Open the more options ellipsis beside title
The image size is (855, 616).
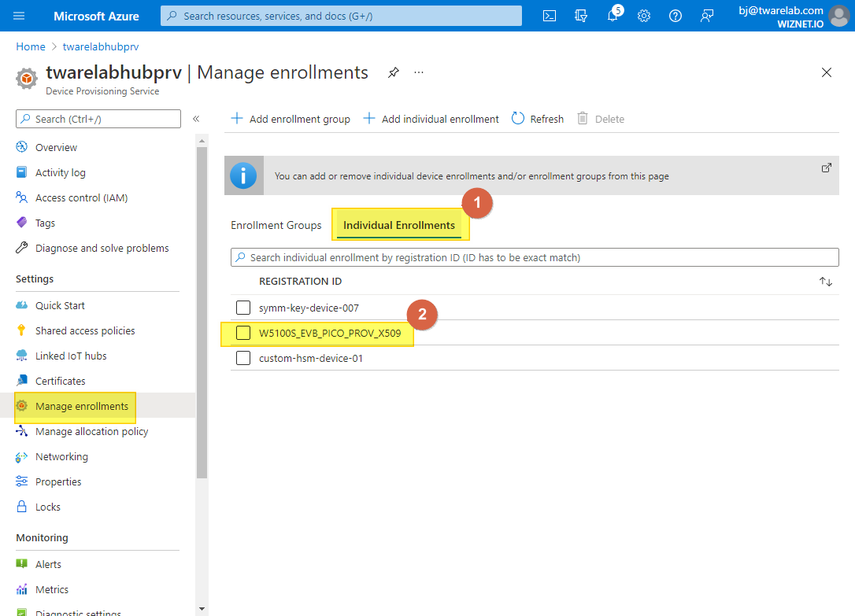419,72
